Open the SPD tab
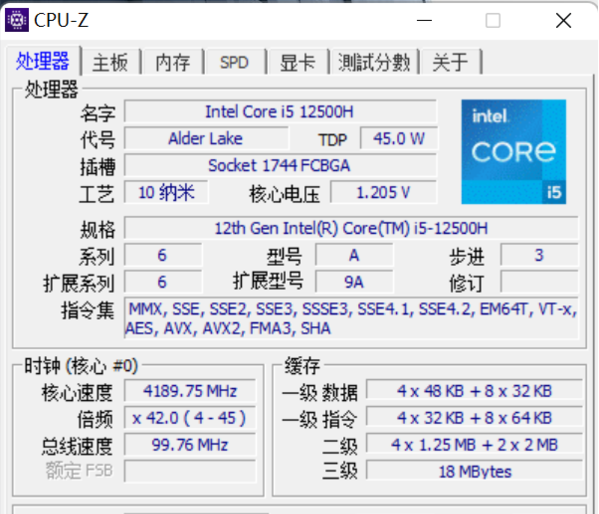The width and height of the screenshot is (599, 514). (x=234, y=62)
